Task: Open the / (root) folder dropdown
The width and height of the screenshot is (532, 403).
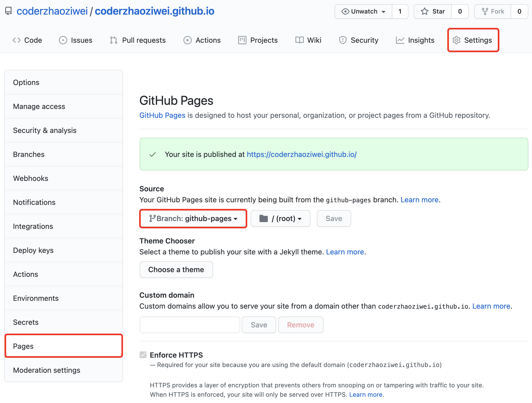Action: (280, 218)
